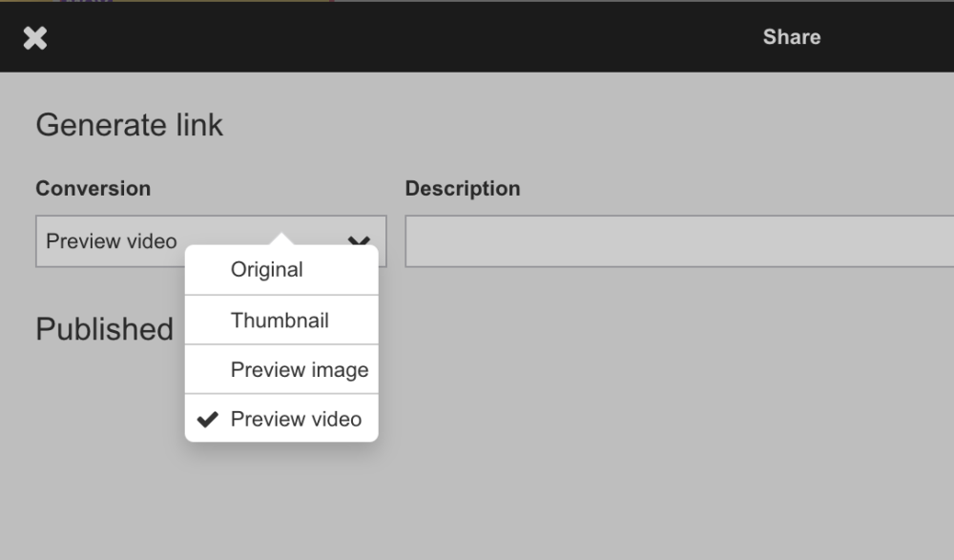
Task: Click the Published section heading
Action: 104,328
